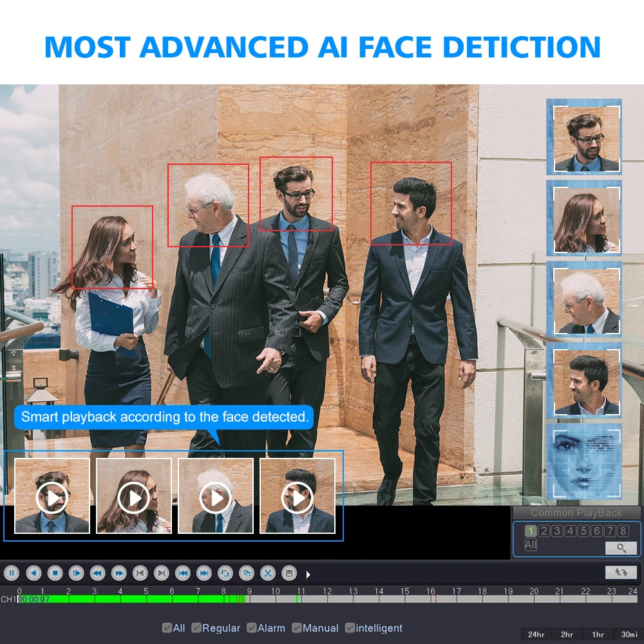Open the search magnifier button
This screenshot has height=644, width=644.
point(621,547)
